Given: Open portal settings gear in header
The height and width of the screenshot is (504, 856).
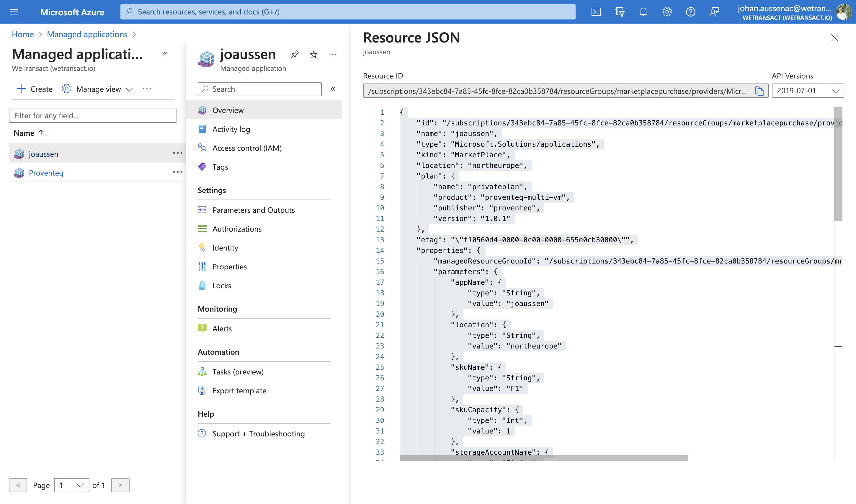Looking at the screenshot, I should pyautogui.click(x=667, y=12).
